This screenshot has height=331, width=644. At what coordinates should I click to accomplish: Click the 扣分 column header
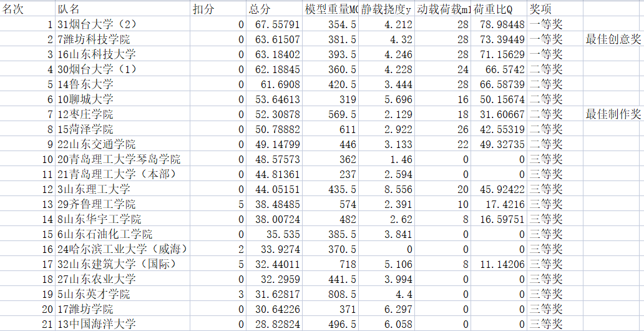pyautogui.click(x=203, y=9)
